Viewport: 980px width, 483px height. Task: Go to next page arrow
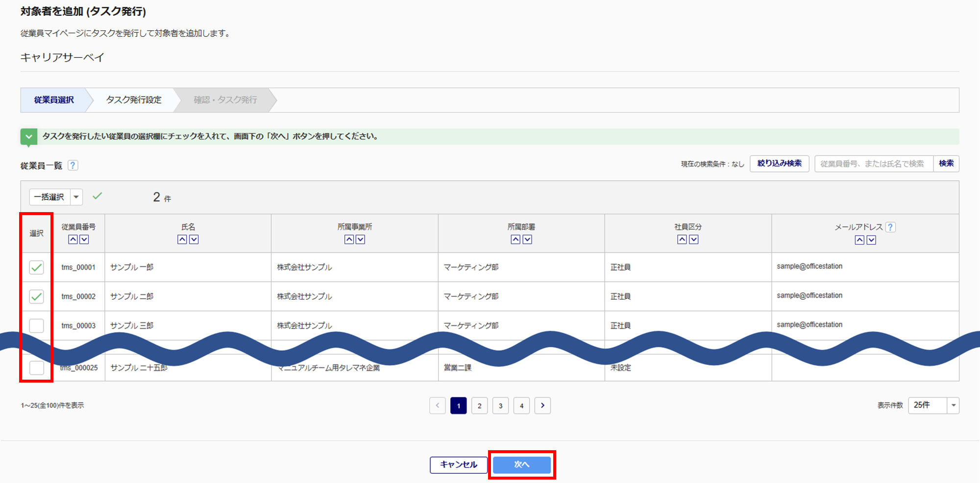coord(542,406)
